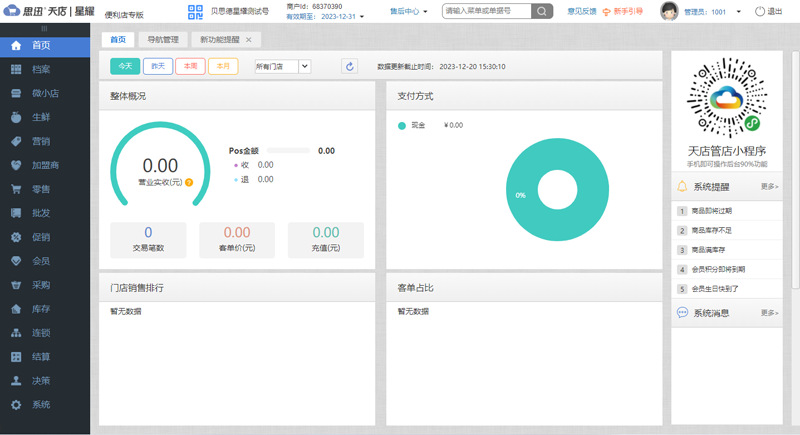
Task: Open the 营销 marketing section
Action: pyautogui.click(x=40, y=141)
